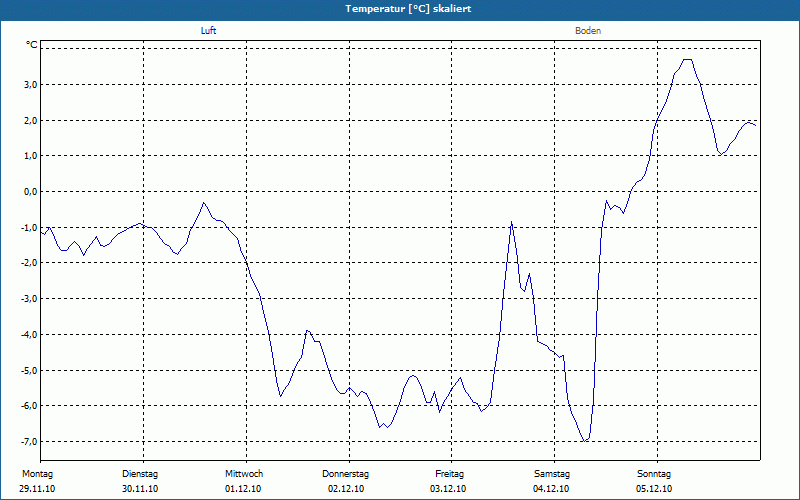Screen dimensions: 800x500
Task: Select the blue 'Luft' legend label
Action: click(x=208, y=31)
